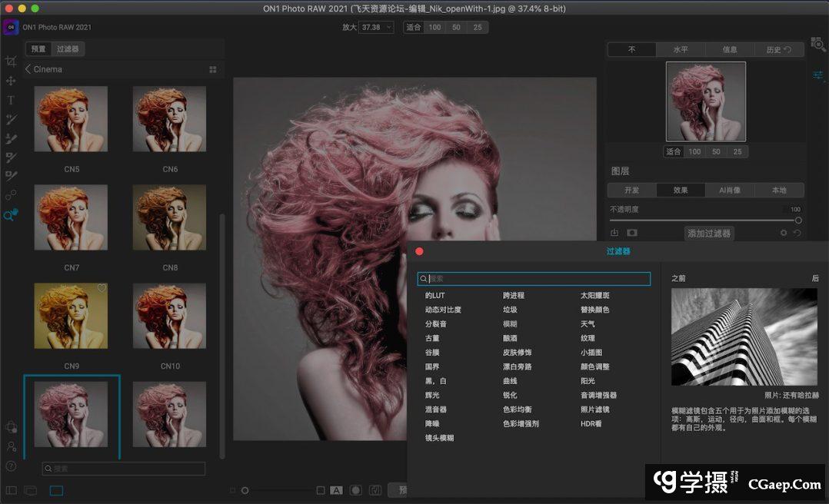The image size is (829, 504).
Task: Select the Crop tool in left toolbar
Action: pos(11,61)
